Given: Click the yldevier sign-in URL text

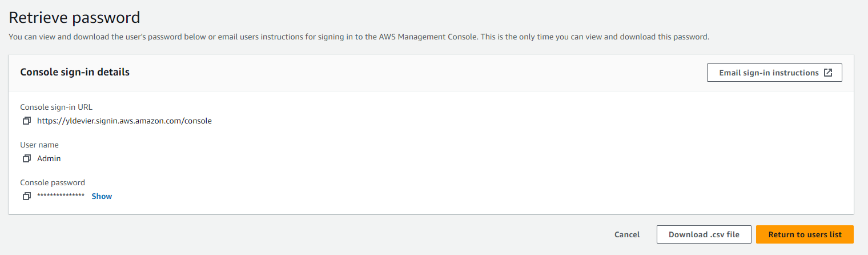Looking at the screenshot, I should coord(124,121).
